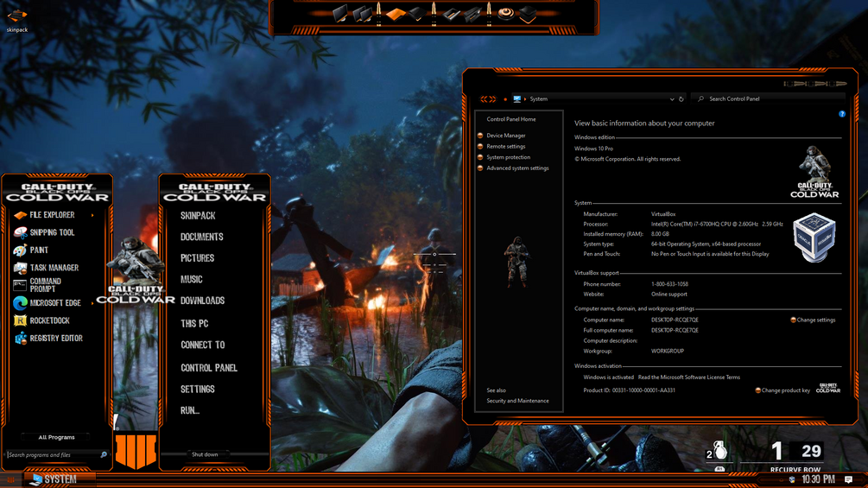The height and width of the screenshot is (488, 868).
Task: Open Downloads in start menu
Action: (x=203, y=301)
